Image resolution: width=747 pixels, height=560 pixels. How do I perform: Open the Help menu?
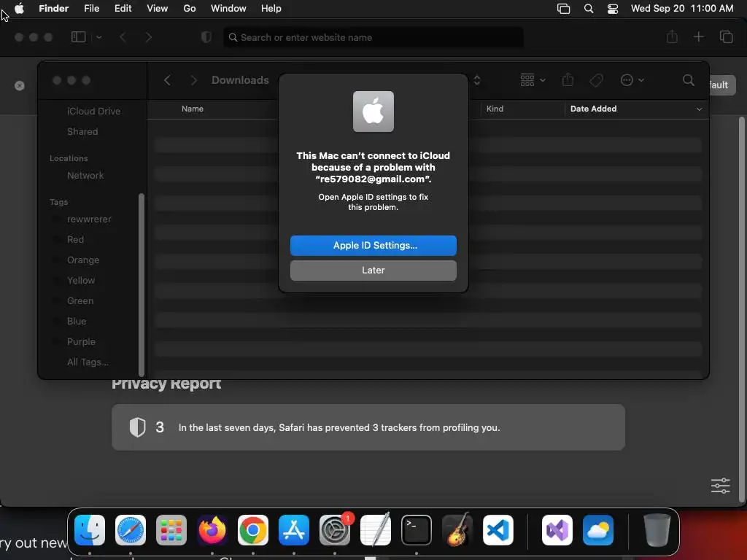pos(271,8)
